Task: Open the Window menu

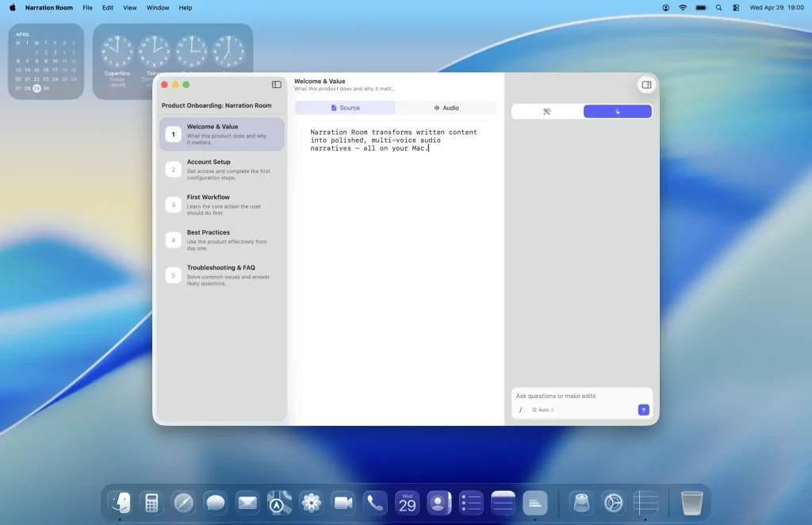Action: 158,8
